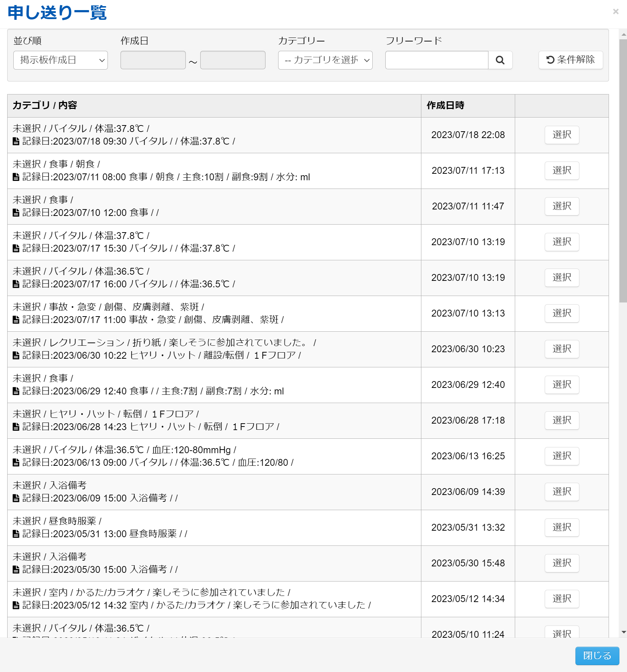
Task: Click document icon on 2023/07/11 08:00 breakfast record
Action: tap(16, 177)
